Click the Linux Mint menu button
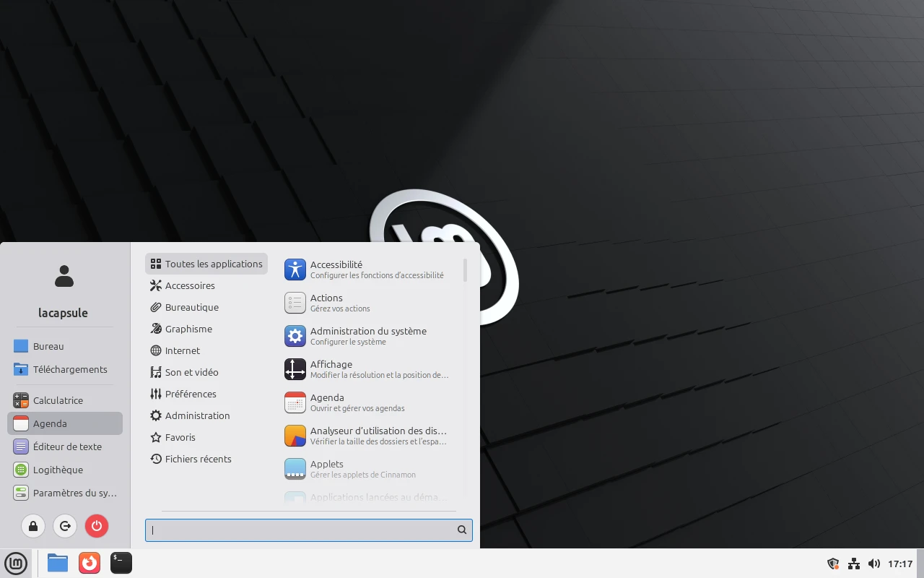This screenshot has width=924, height=578. [x=16, y=563]
